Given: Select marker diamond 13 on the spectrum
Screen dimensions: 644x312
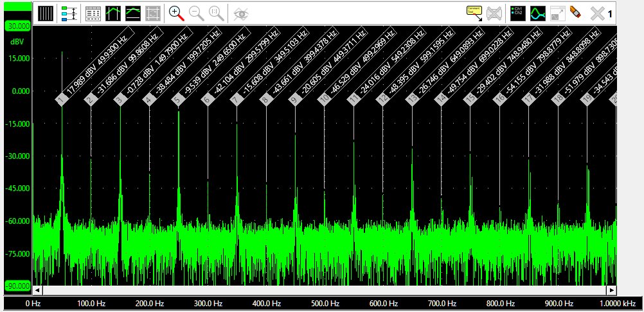Looking at the screenshot, I should 411,100.
